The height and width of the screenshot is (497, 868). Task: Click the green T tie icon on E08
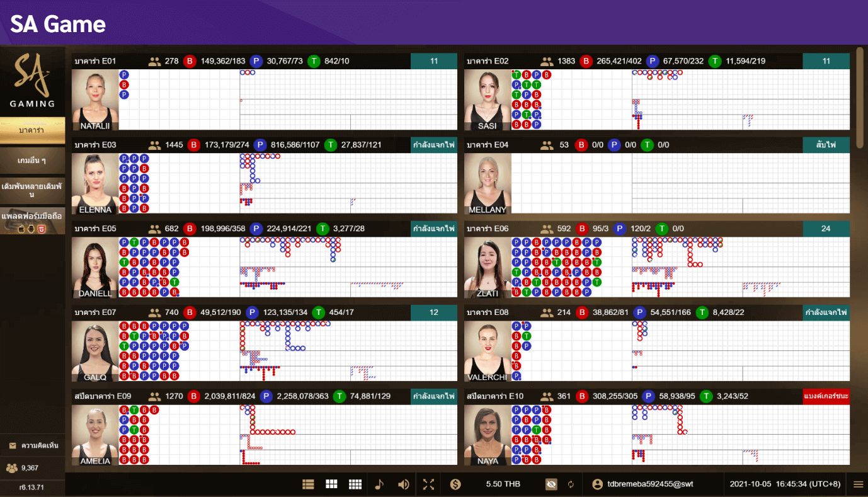pos(702,312)
